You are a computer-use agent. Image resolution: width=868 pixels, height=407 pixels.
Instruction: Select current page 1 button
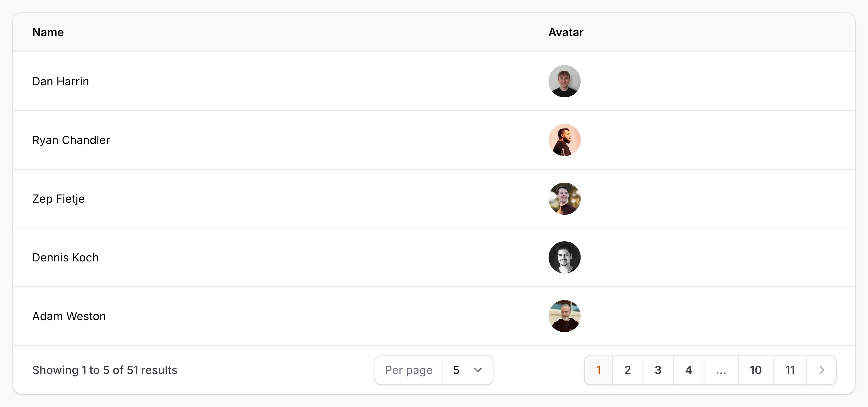(x=598, y=370)
